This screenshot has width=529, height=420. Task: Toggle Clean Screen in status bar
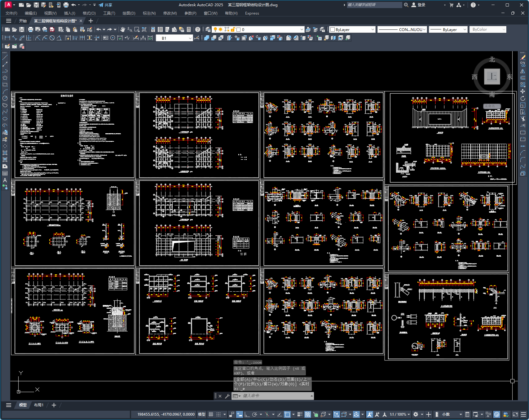click(515, 414)
